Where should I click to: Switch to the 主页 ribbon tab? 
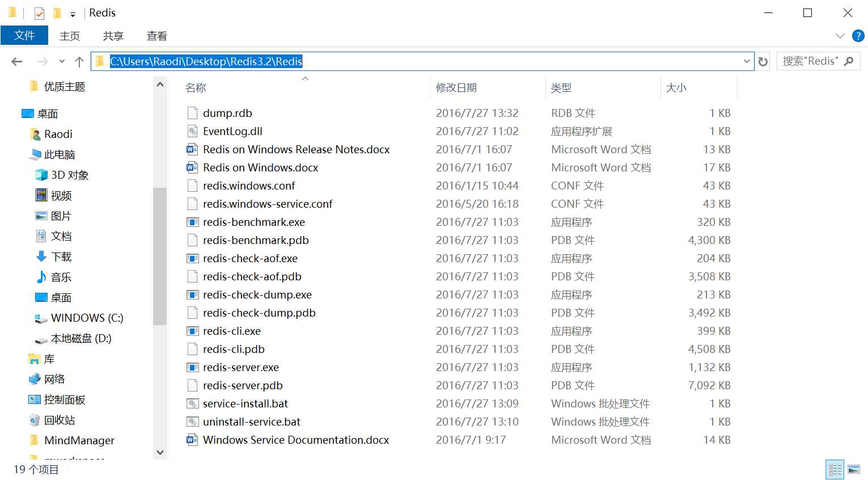click(70, 36)
